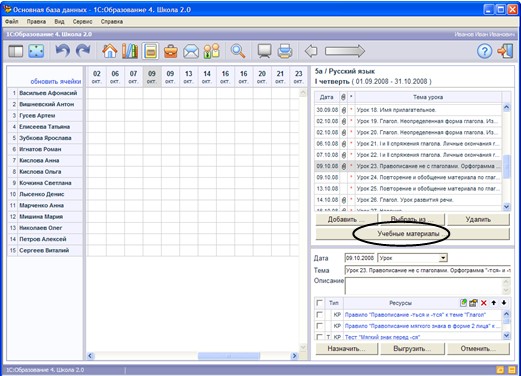The image size is (521, 376).
Task: Click the right orange status bar icon
Action: (x=512, y=370)
